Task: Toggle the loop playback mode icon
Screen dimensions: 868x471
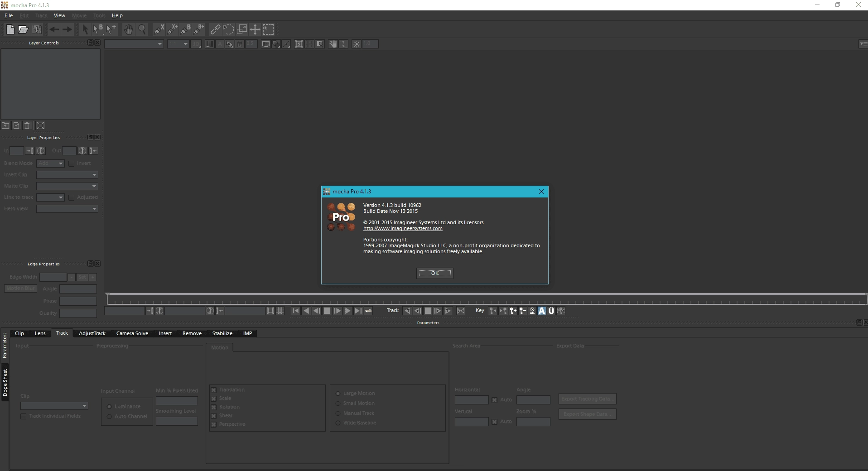Action: coord(368,311)
